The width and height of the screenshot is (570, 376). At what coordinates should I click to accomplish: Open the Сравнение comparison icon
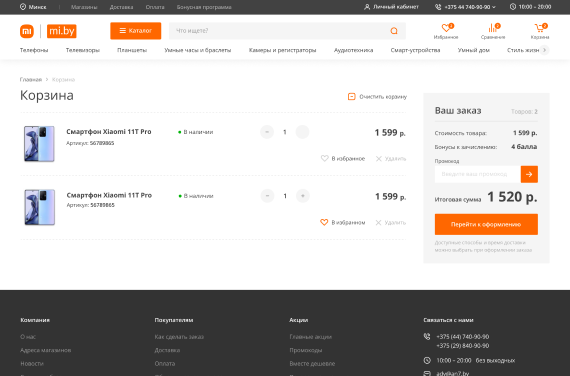tap(493, 31)
